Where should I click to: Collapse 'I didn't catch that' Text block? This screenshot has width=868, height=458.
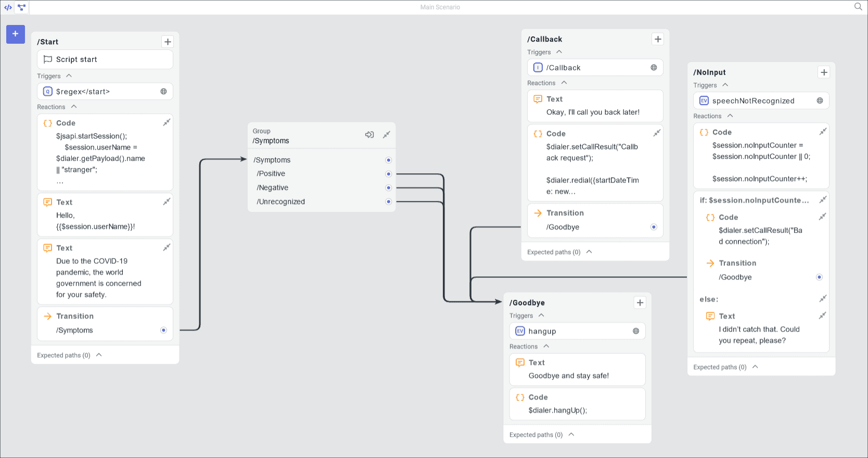click(822, 315)
